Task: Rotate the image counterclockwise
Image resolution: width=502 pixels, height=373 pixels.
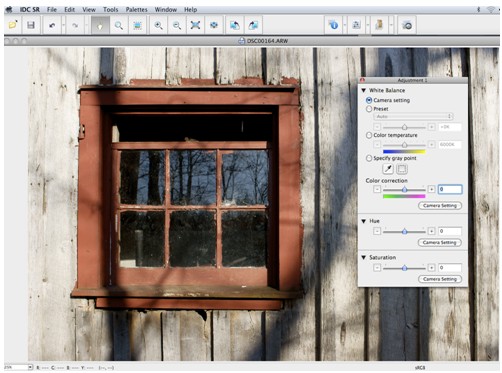Action: click(235, 25)
